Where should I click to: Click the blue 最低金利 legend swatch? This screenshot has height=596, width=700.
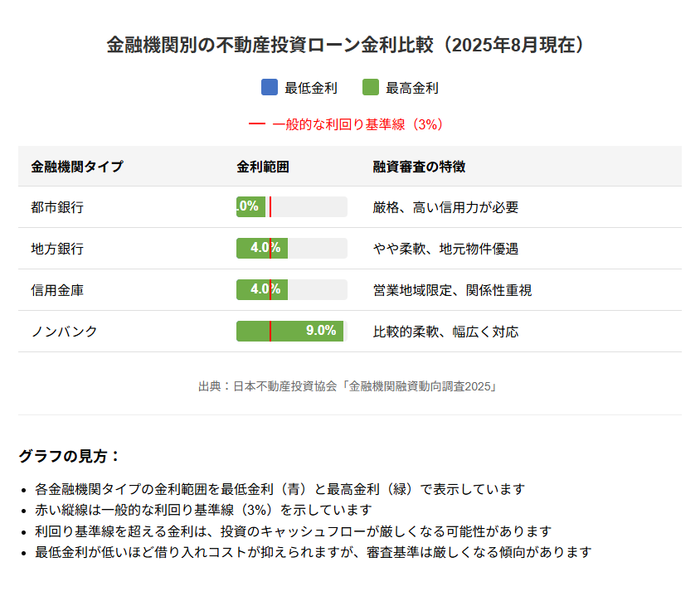(269, 87)
